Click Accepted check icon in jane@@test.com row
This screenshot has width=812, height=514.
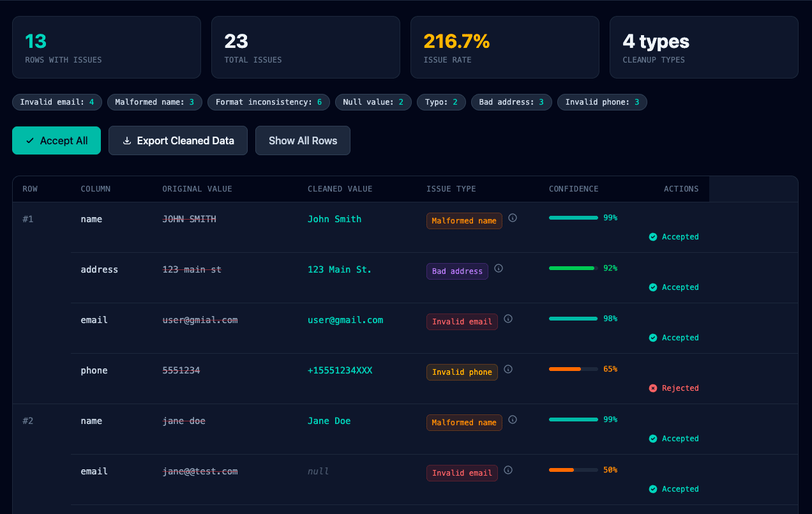pyautogui.click(x=653, y=489)
